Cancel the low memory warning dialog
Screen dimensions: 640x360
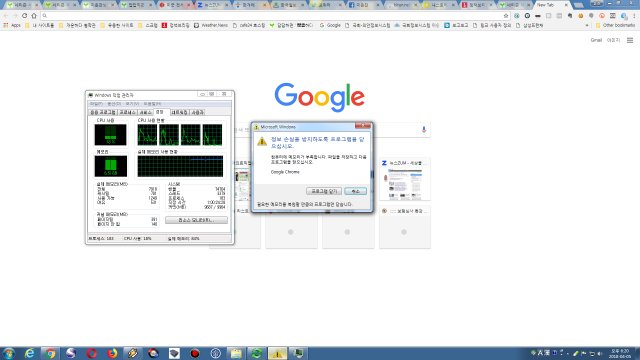(x=356, y=191)
